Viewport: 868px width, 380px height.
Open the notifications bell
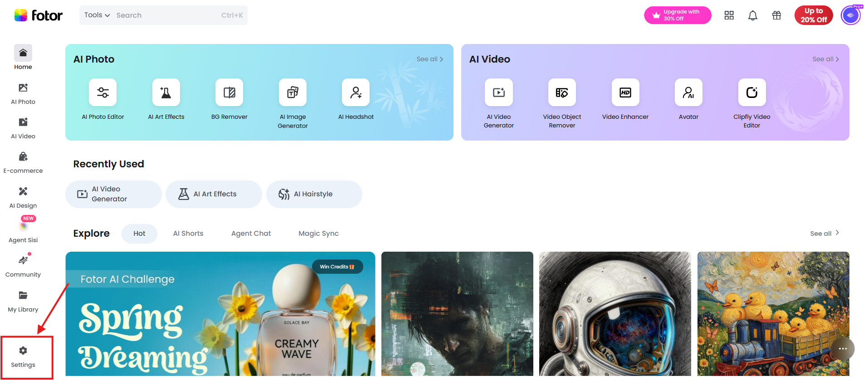click(753, 15)
